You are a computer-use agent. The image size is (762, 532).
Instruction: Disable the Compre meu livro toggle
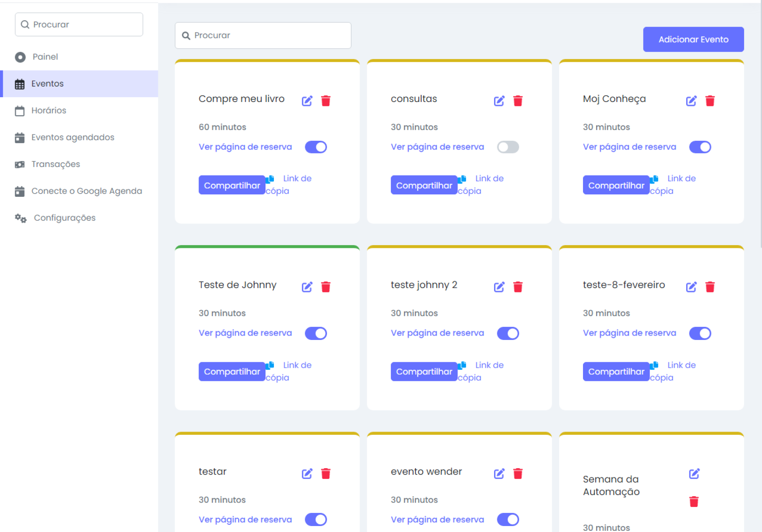[316, 147]
